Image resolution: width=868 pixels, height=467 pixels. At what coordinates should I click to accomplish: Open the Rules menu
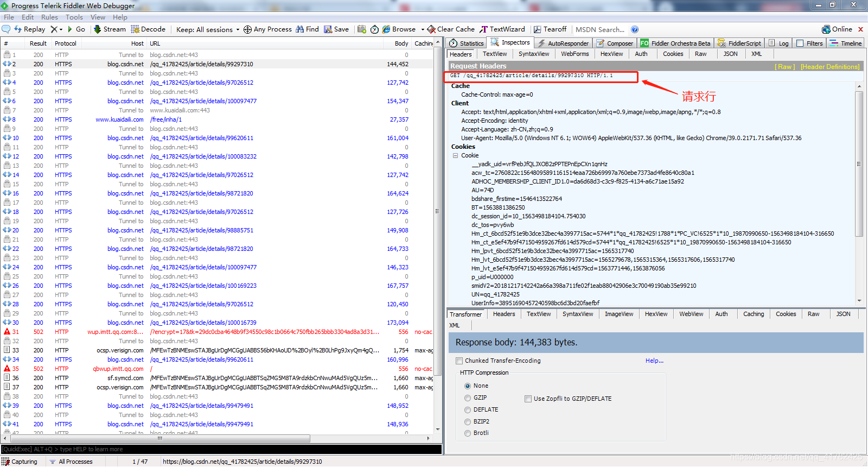pos(49,17)
